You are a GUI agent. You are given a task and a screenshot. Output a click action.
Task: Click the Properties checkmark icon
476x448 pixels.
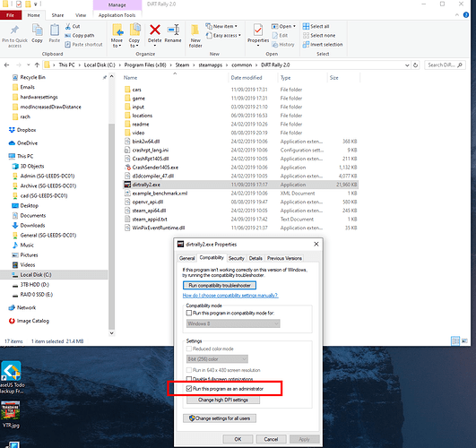[x=258, y=30]
